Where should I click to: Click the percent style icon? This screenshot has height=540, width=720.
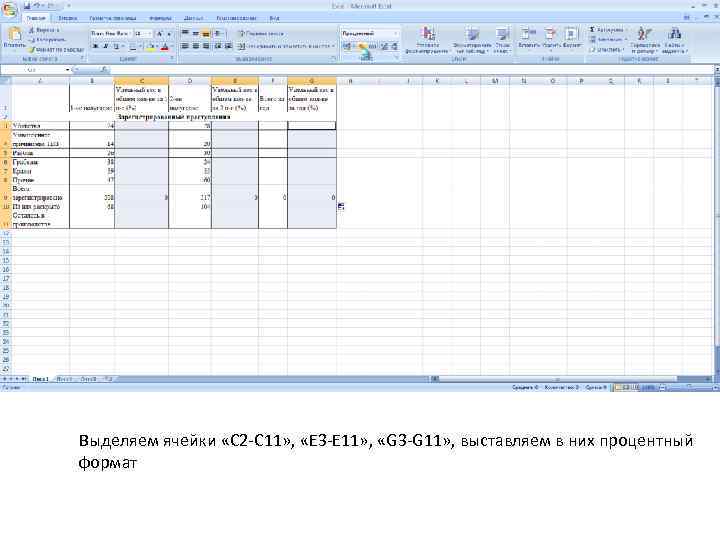click(x=362, y=46)
